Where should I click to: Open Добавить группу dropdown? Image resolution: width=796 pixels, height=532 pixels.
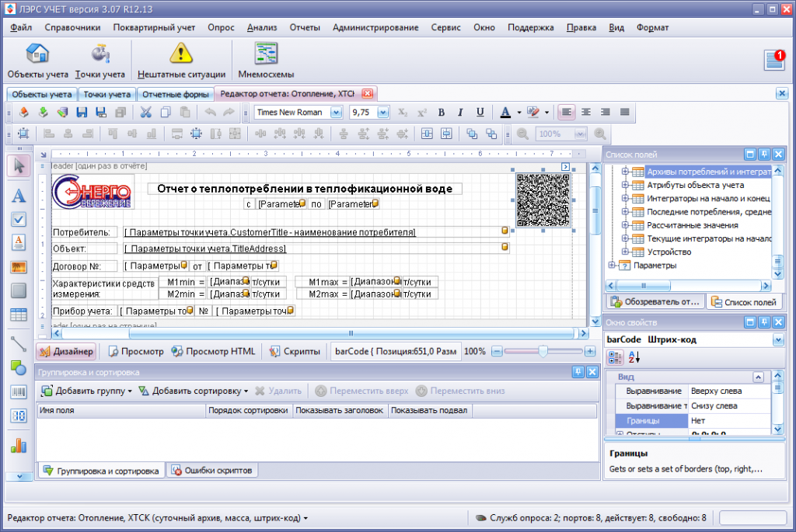(x=87, y=391)
